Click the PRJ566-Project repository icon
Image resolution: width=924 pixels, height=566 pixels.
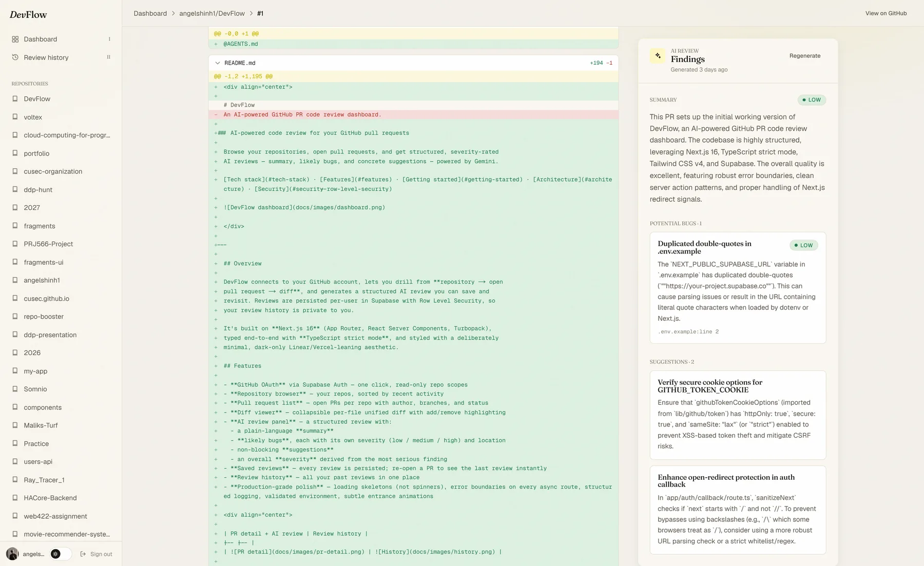click(x=15, y=244)
